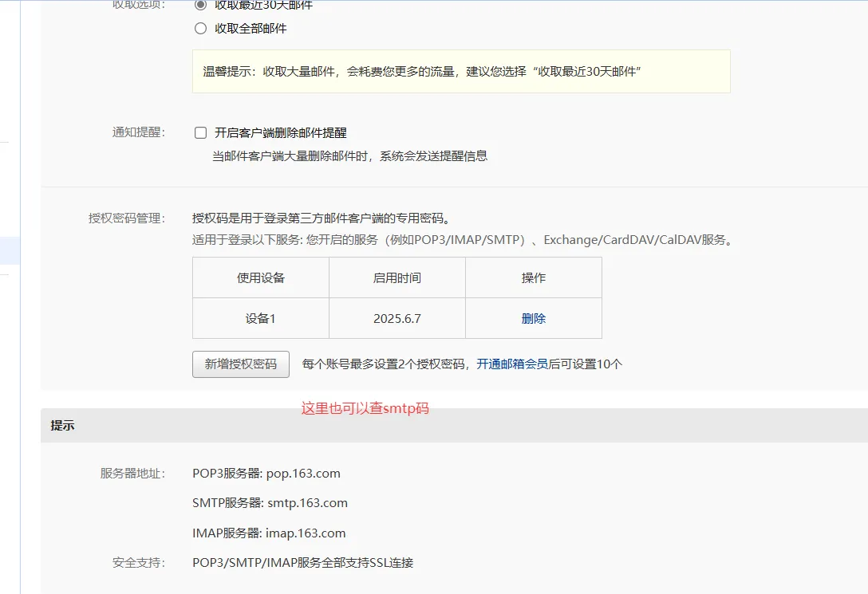
Task: Click 删除 link for 设备1
Action: (533, 318)
